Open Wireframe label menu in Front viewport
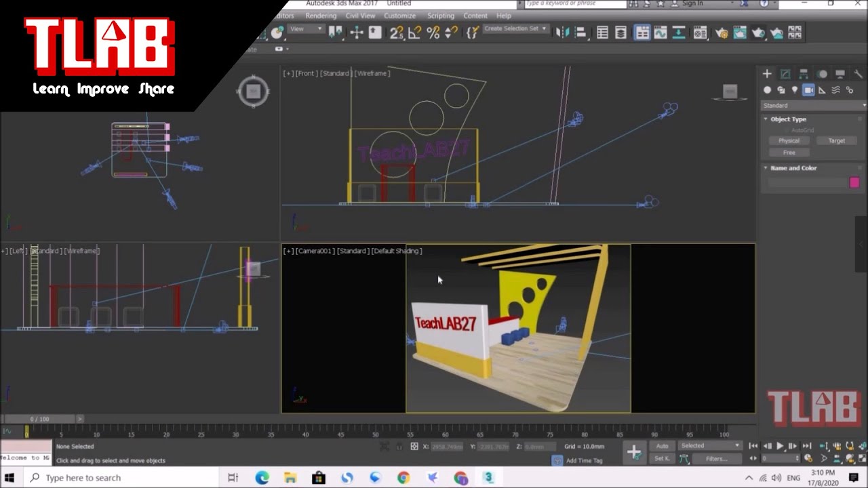This screenshot has width=868, height=488. coord(372,73)
